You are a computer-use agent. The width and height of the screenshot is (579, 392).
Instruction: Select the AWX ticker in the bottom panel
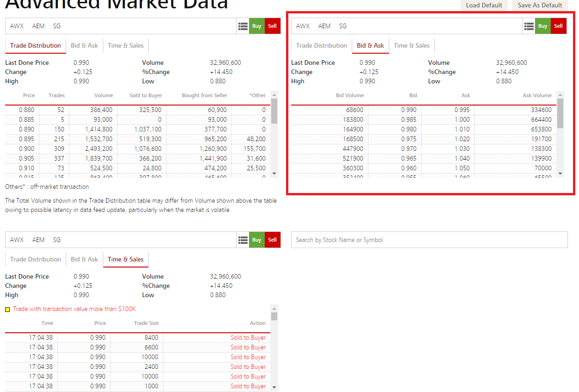(x=17, y=240)
